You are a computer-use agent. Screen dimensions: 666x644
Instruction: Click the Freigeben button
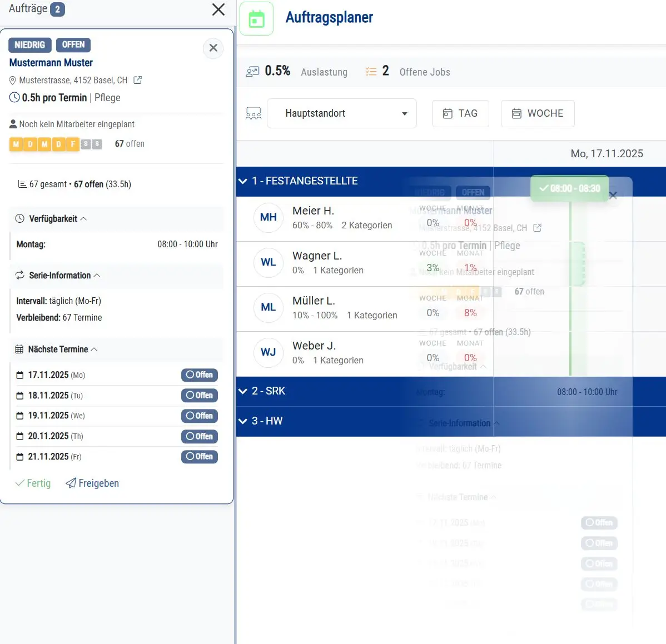point(92,483)
